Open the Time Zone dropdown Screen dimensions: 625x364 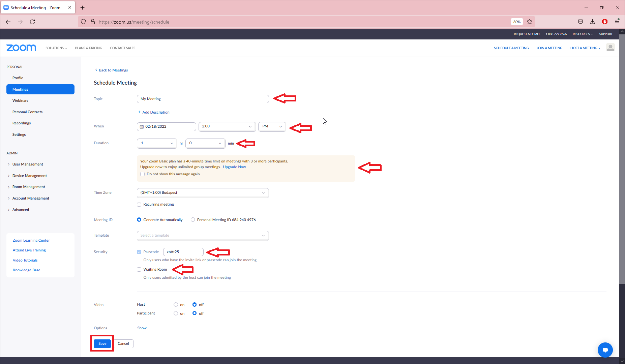click(x=203, y=193)
